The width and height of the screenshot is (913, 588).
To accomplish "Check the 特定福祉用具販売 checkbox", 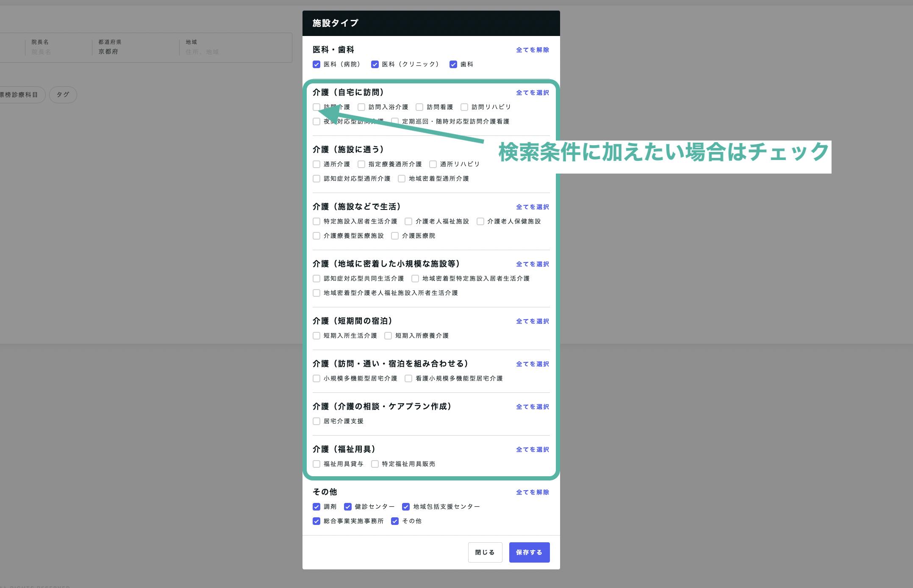I will pyautogui.click(x=375, y=464).
